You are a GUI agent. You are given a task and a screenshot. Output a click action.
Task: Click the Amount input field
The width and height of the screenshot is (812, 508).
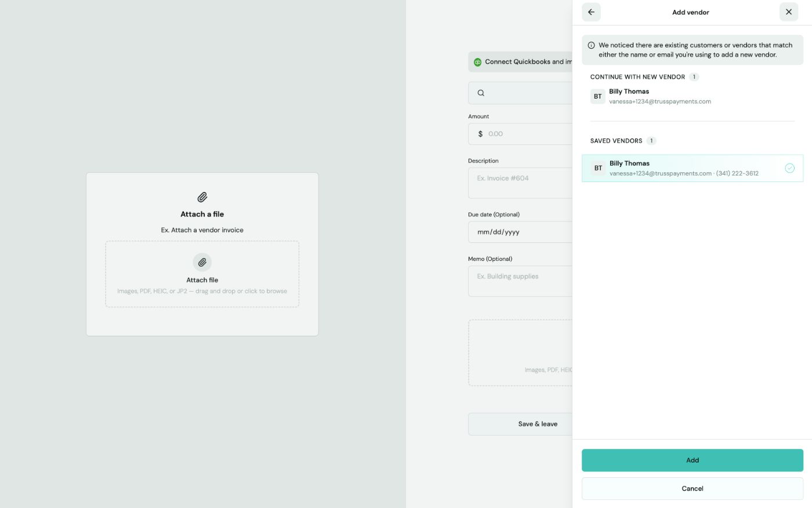click(520, 134)
